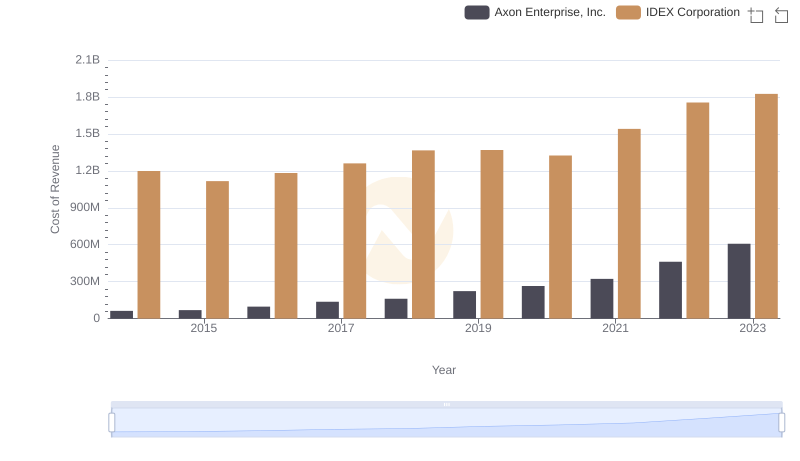This screenshot has height=461, width=800.
Task: Click Axon Enterprise bar for 2015
Action: [190, 314]
